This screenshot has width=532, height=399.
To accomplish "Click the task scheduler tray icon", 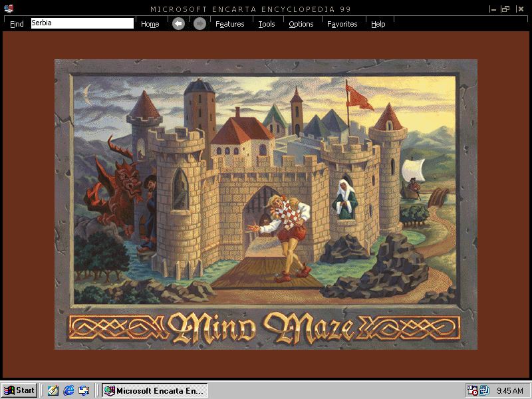I will (x=472, y=390).
